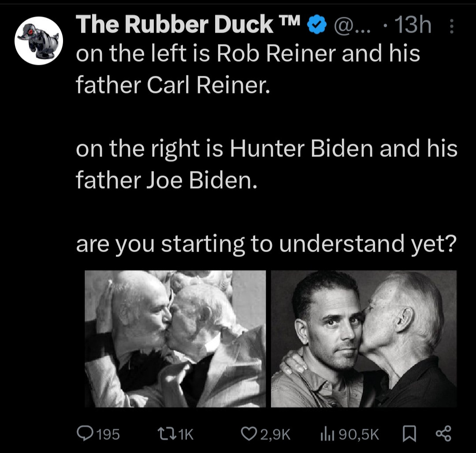
Task: Click the 2,9K likes count
Action: click(275, 434)
